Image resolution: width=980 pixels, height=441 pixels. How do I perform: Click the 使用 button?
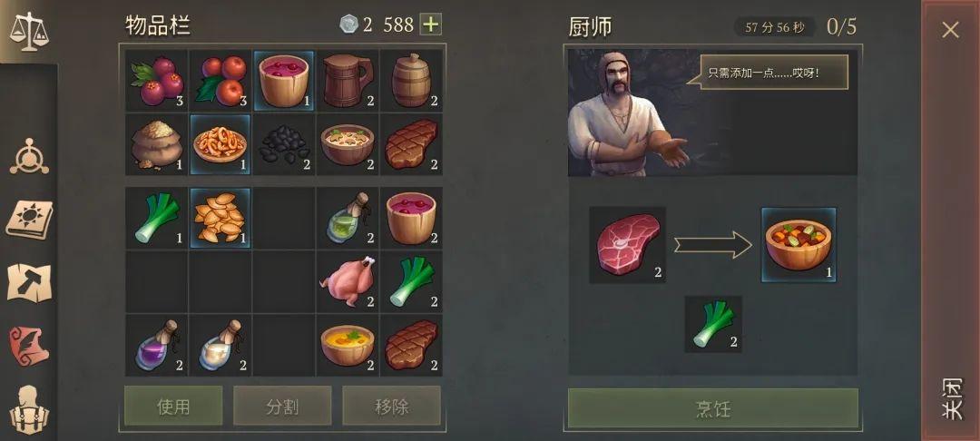(x=173, y=406)
